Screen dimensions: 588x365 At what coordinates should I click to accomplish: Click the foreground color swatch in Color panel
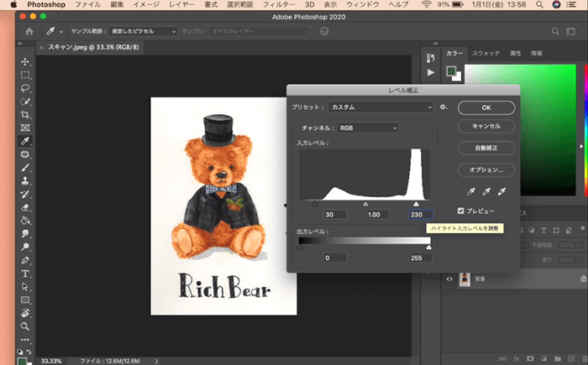451,70
